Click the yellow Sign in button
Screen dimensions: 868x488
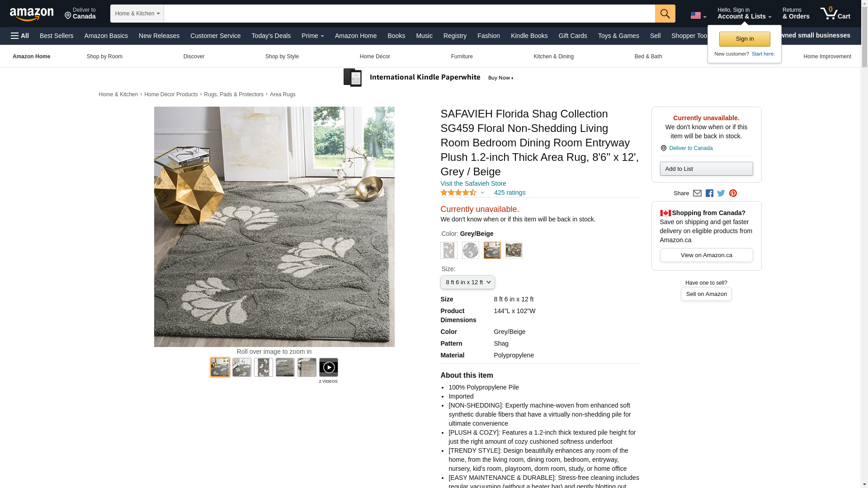point(745,39)
